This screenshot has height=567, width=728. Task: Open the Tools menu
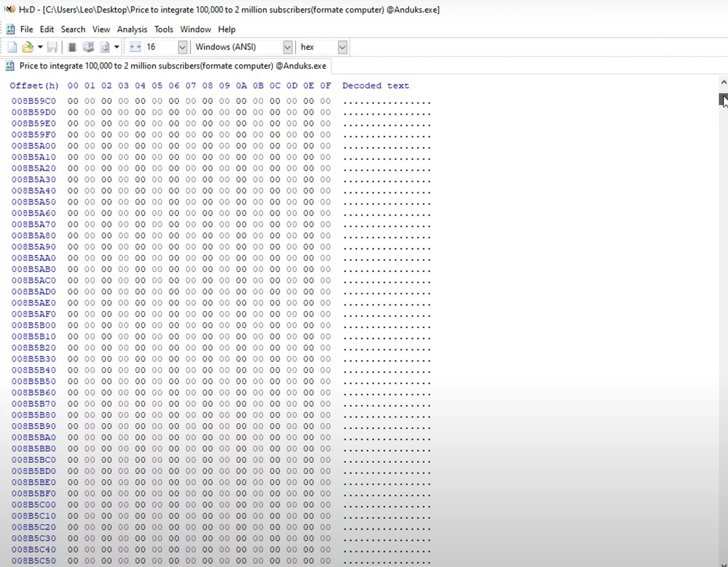tap(164, 29)
